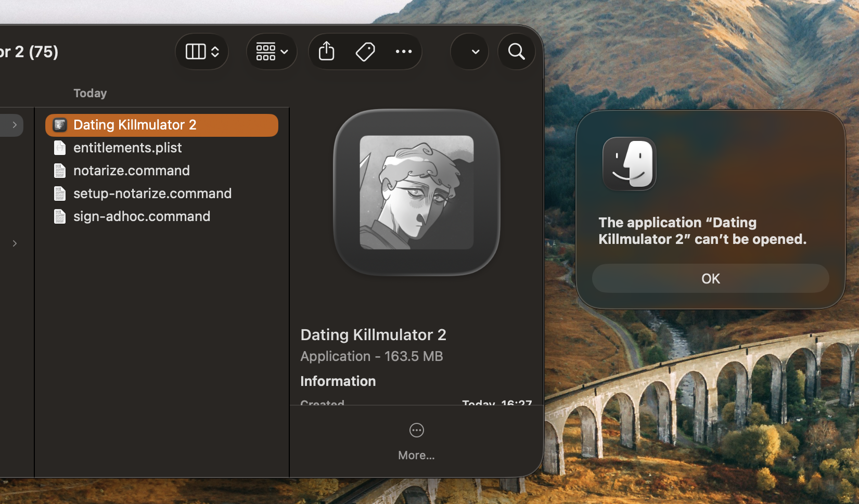Image resolution: width=859 pixels, height=504 pixels.
Task: Expand the highlighted chevron in the left column
Action: pos(15,125)
